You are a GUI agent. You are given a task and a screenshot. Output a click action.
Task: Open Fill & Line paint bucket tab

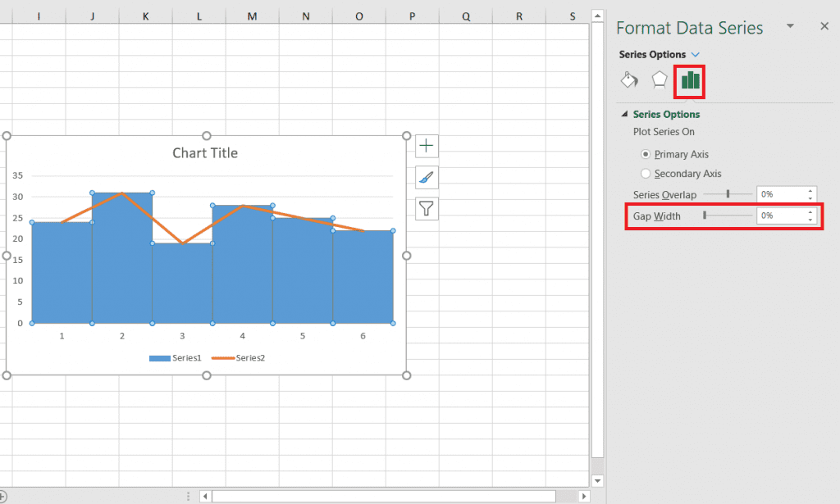pos(629,79)
